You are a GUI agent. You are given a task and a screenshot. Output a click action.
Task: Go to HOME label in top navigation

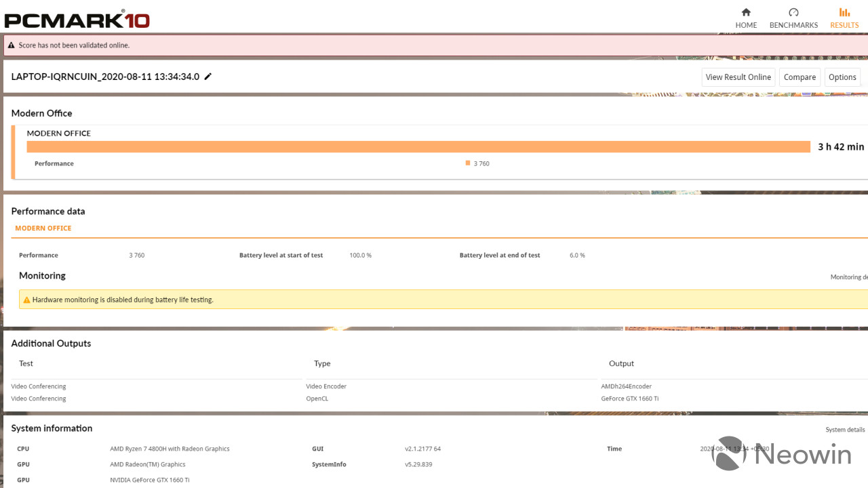746,25
